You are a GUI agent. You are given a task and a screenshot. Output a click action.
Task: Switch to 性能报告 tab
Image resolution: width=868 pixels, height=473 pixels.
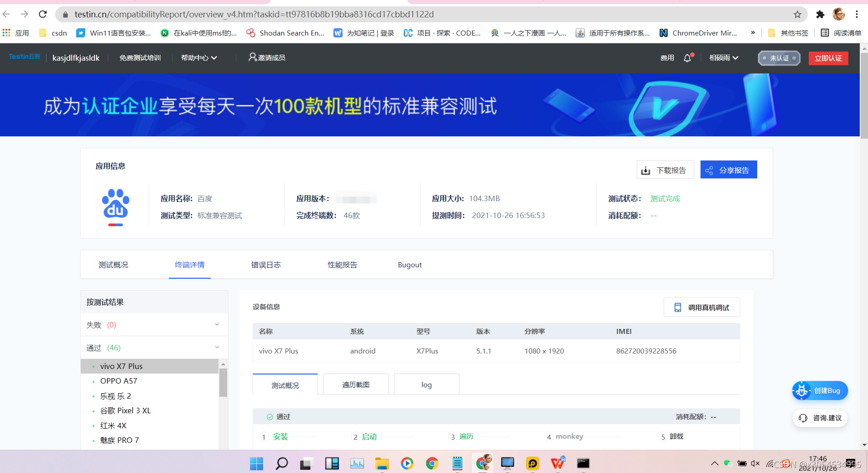pos(342,265)
